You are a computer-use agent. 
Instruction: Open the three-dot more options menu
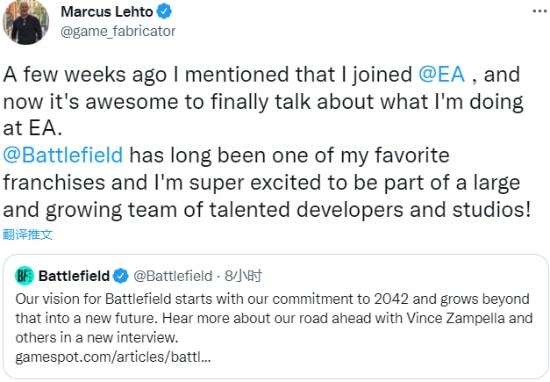tap(539, 11)
